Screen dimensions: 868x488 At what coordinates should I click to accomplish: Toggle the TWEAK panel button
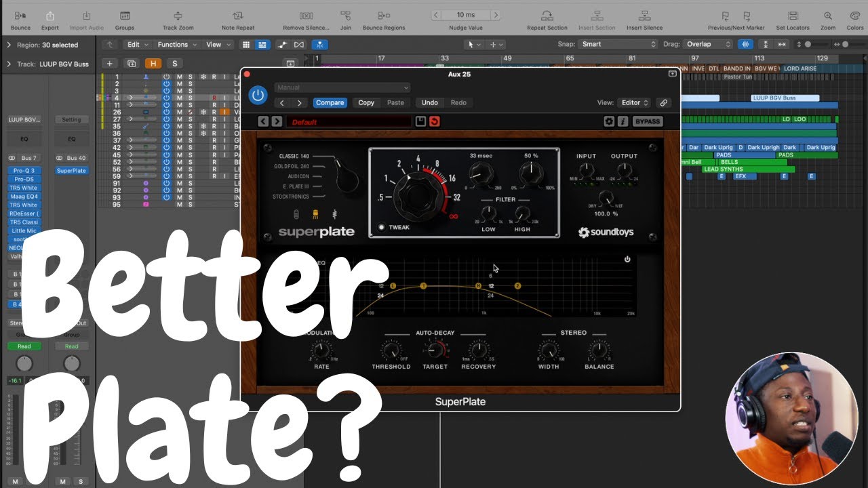point(382,227)
